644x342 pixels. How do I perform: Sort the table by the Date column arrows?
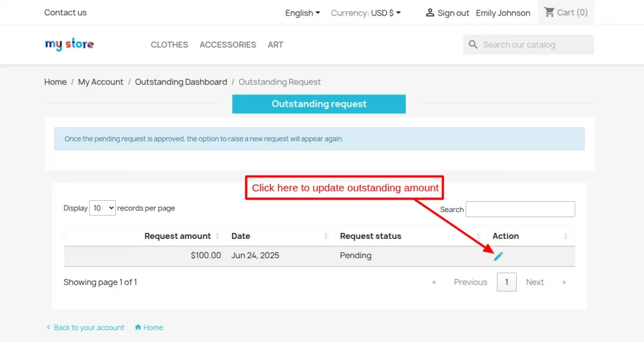click(326, 236)
